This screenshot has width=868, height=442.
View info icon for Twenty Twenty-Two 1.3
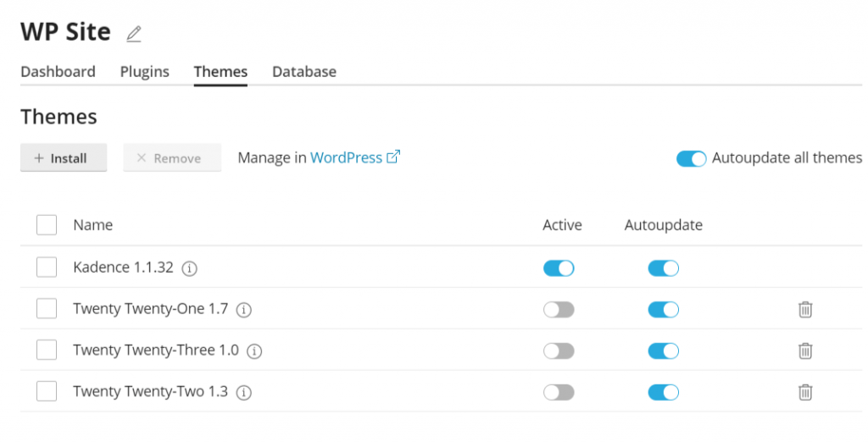[244, 393]
